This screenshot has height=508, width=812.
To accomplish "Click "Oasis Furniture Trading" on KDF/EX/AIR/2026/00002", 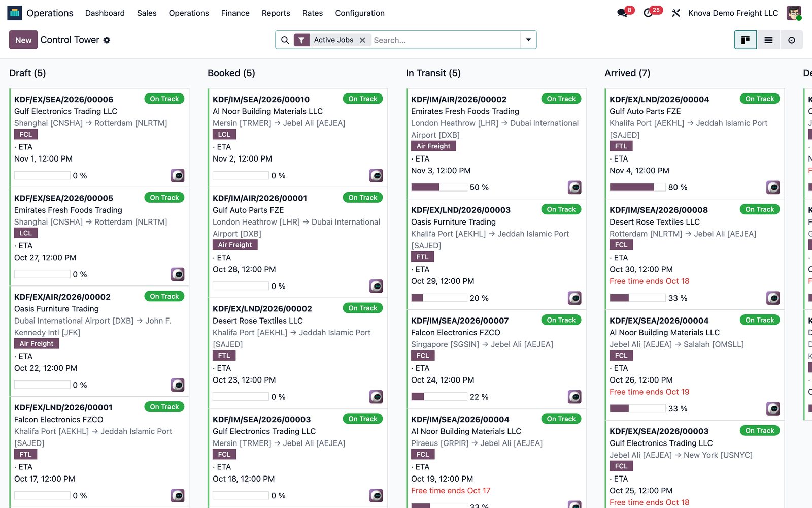I will (x=56, y=309).
